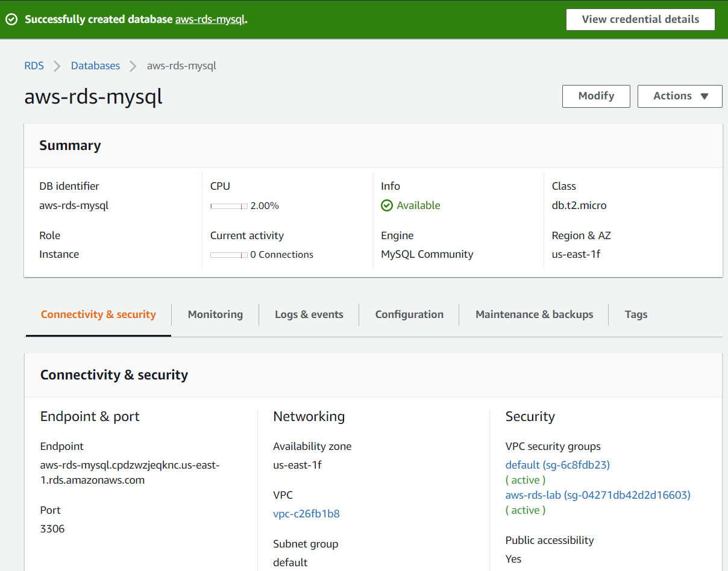
Task: Click the 0 Connections text
Action: click(x=282, y=255)
